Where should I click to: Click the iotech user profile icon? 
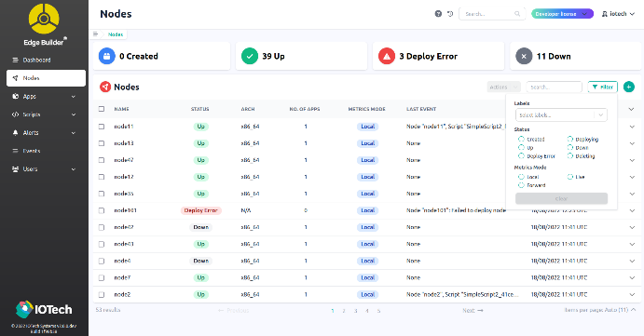pos(605,14)
